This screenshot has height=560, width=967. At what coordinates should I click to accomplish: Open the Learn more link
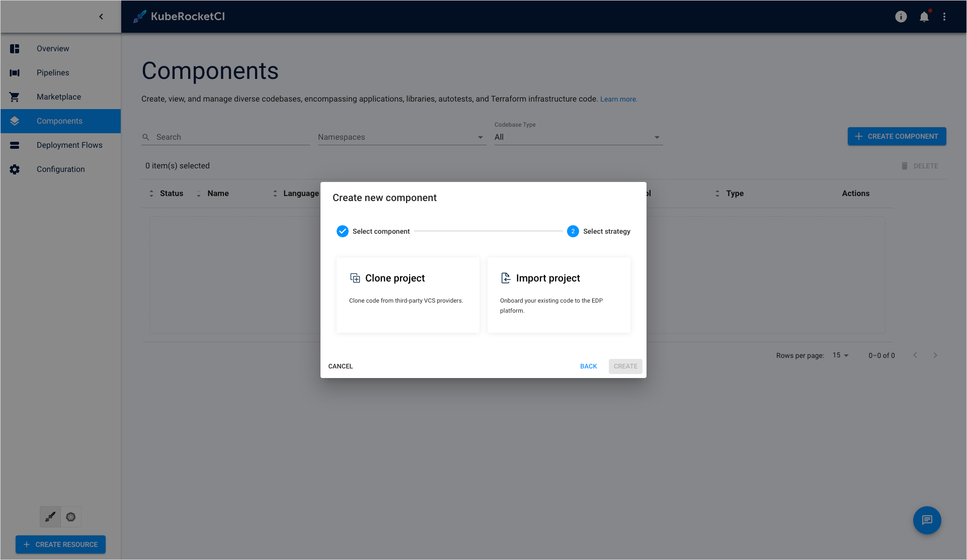coord(618,100)
